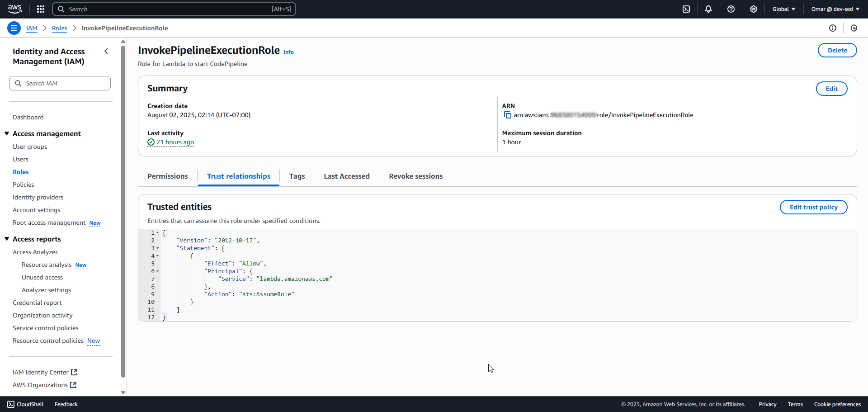Open Terms link in footer
The width and height of the screenshot is (868, 412).
click(795, 404)
